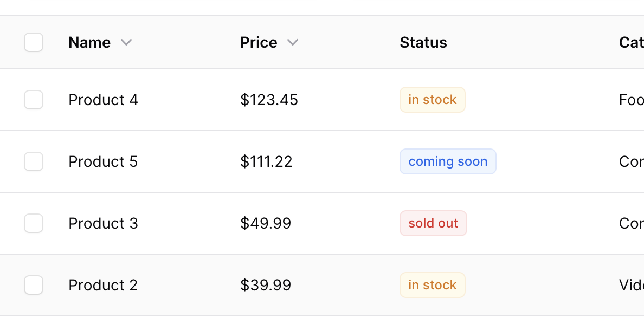Click the in stock badge for Product 2
The height and width of the screenshot is (324, 644).
[433, 285]
